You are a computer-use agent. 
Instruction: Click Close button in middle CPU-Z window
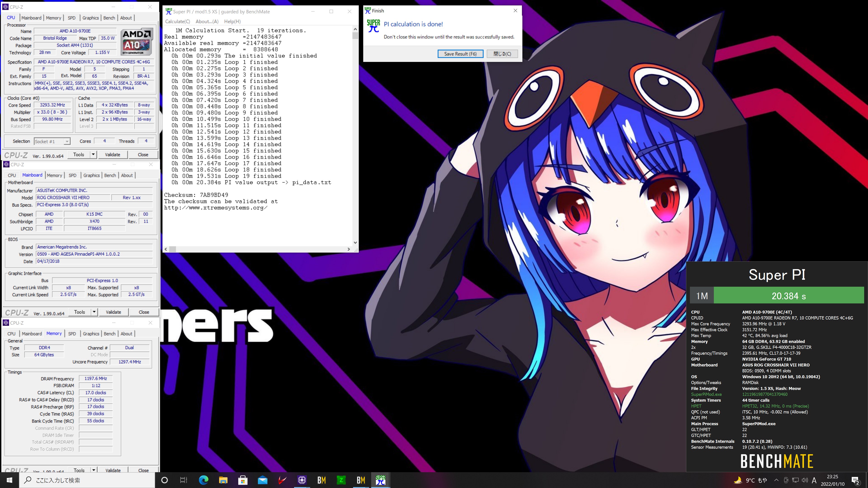(x=144, y=312)
